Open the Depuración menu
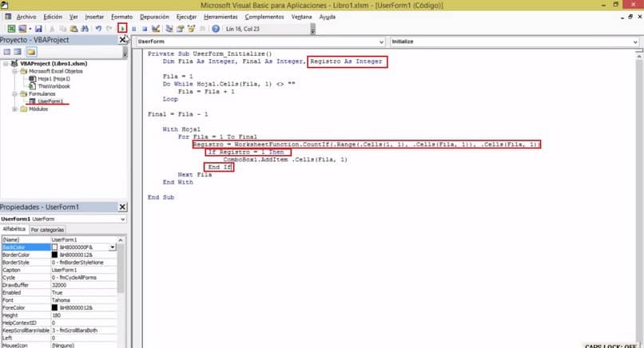This screenshot has width=644, height=348. 154,17
